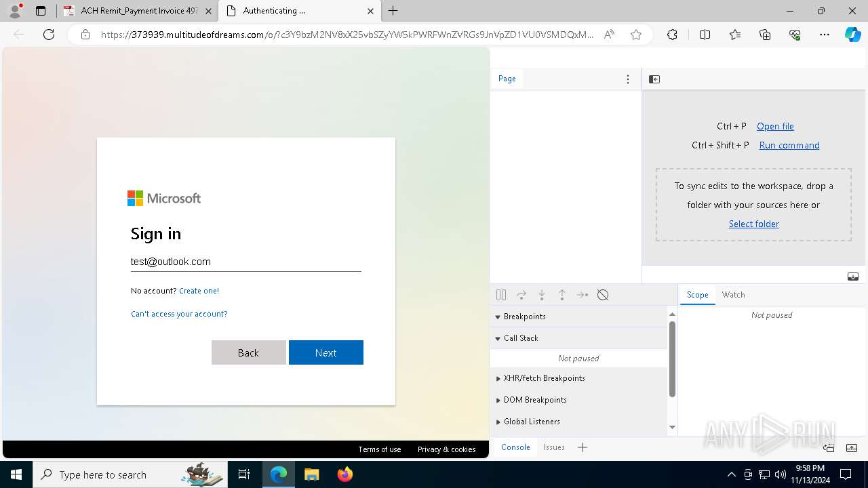Image resolution: width=868 pixels, height=488 pixels.
Task: Click the volume icon in system tray
Action: [x=780, y=474]
